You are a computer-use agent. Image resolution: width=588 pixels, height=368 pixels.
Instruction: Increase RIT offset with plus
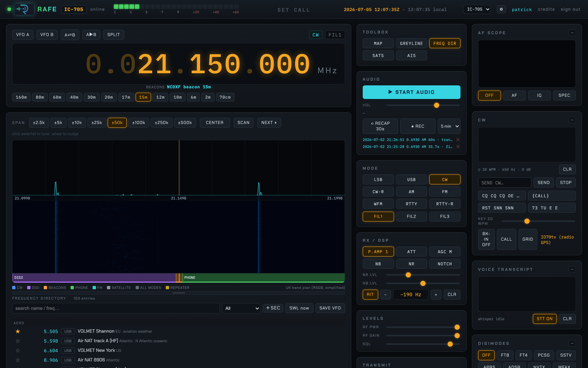pos(436,295)
